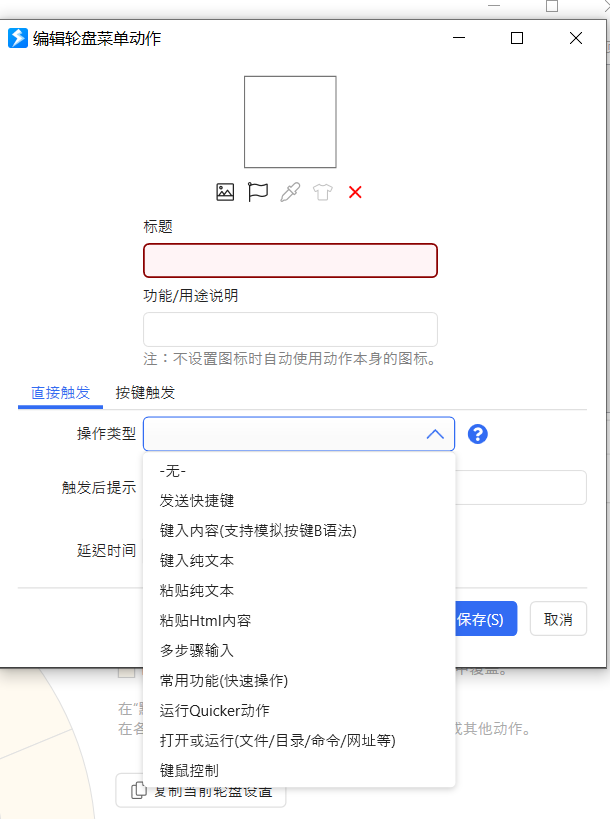Switch to the 按键触发 tab
Screen dimensions: 610x819
pyautogui.click(x=145, y=393)
